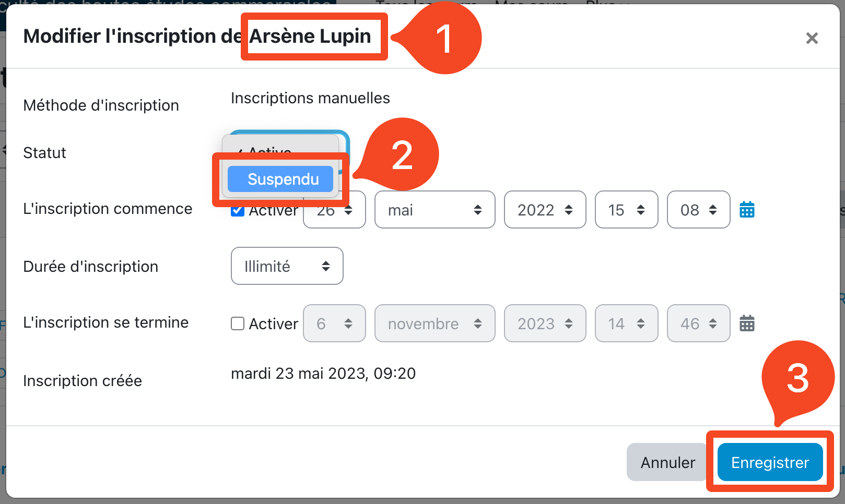The width and height of the screenshot is (845, 504).
Task: Click the end hour dropdown showing 14
Action: pos(626,323)
